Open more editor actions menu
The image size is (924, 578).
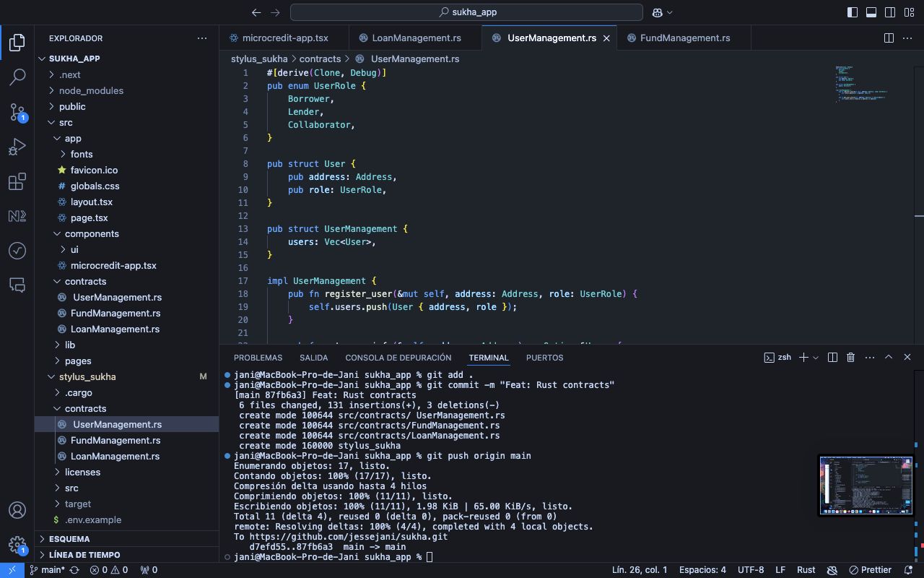point(907,38)
